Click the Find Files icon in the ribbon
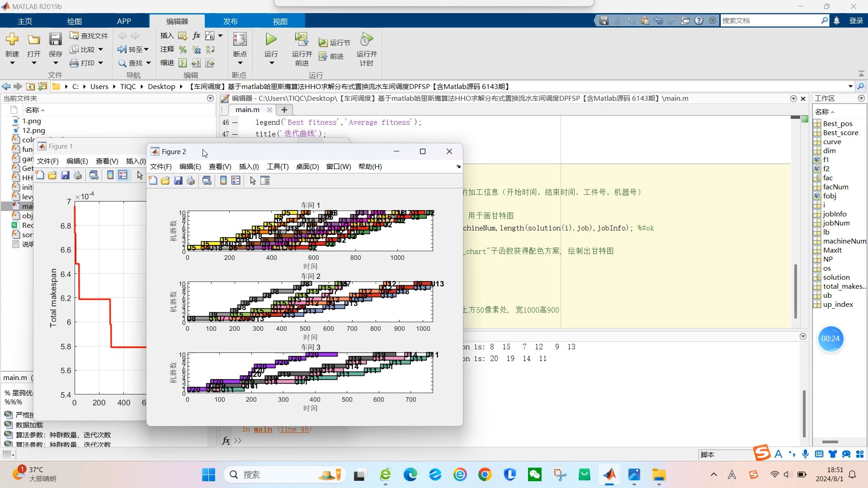The image size is (868, 488). (74, 35)
